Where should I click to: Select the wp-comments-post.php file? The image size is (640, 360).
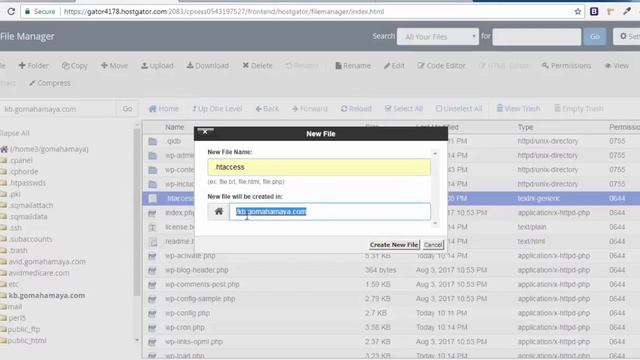coord(202,284)
